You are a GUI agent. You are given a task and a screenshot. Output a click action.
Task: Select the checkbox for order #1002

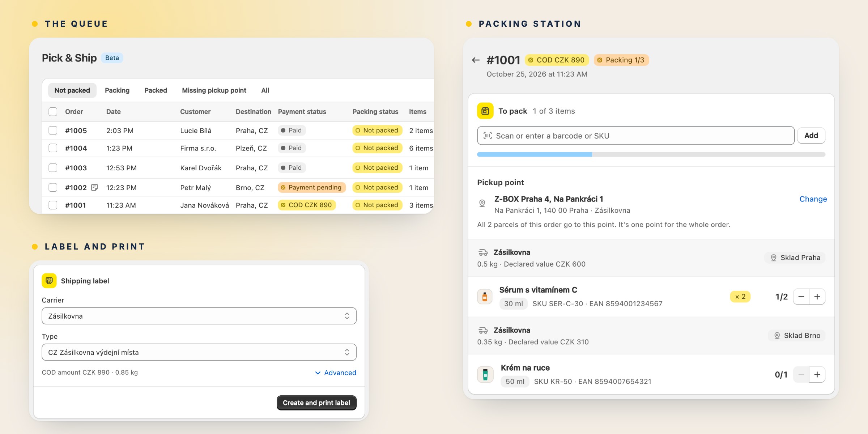53,187
